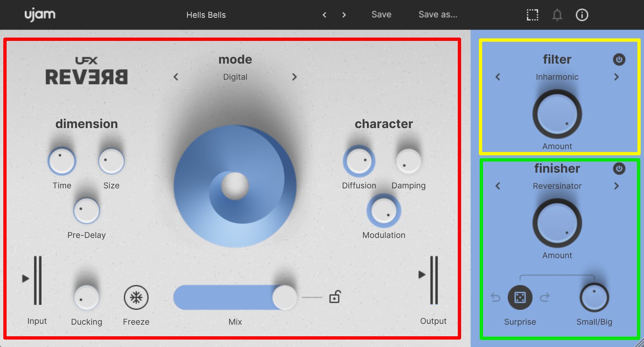Click the finisher Amount knob
Viewport: 644px width, 347px height.
coord(557,223)
